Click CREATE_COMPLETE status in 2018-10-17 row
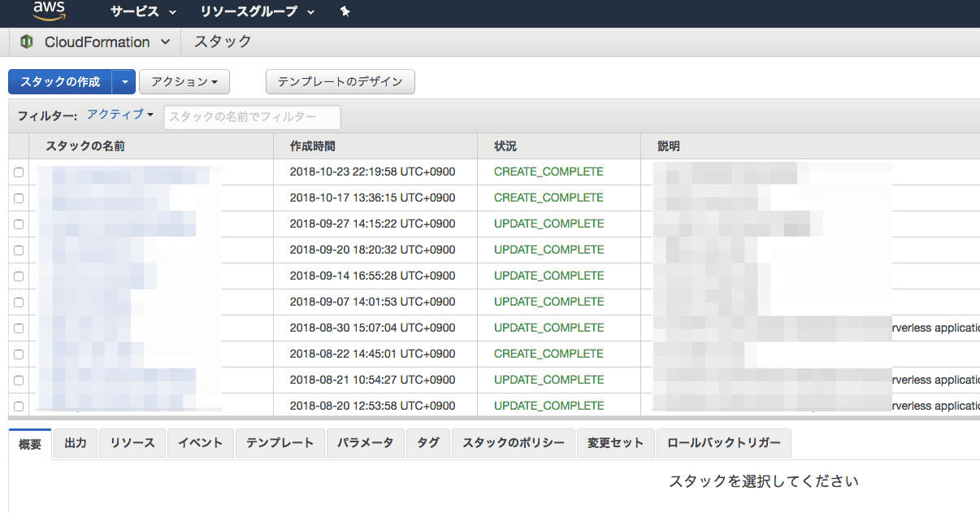This screenshot has height=513, width=980. click(549, 198)
